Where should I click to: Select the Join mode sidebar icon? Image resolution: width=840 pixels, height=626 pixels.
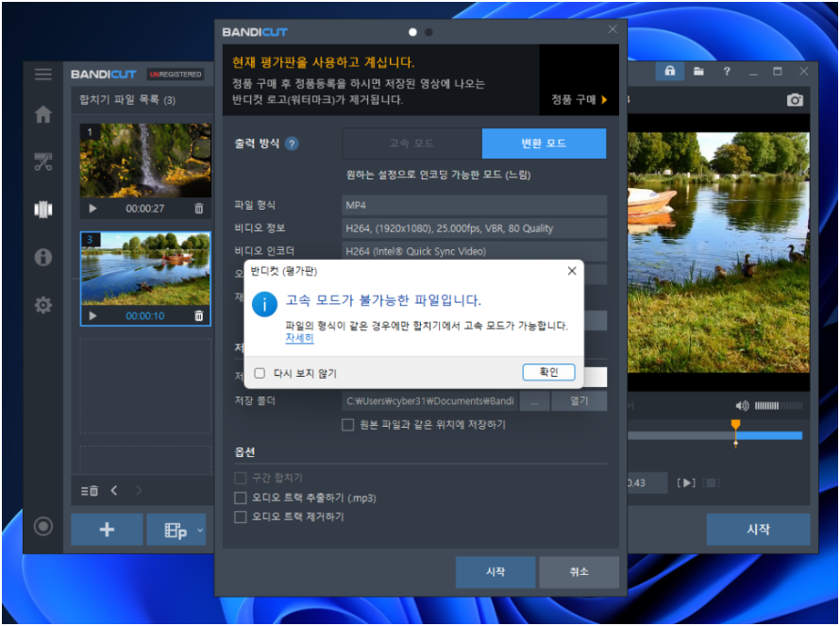point(42,209)
